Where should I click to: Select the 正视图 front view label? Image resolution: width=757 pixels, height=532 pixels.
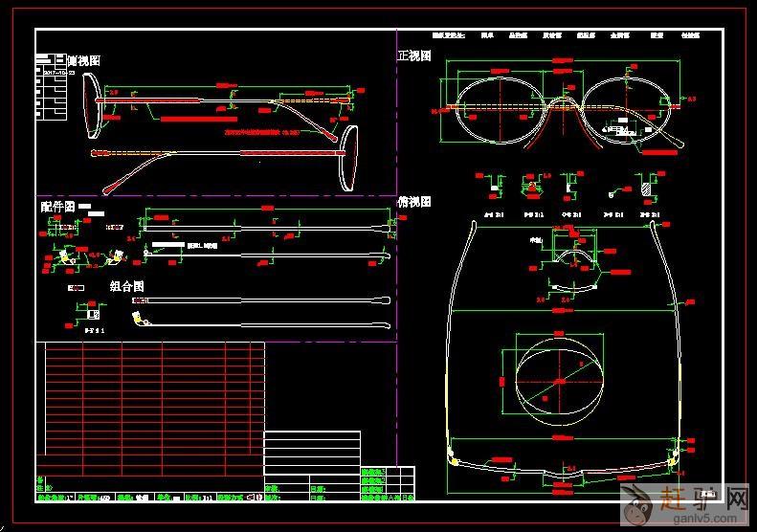coord(414,56)
